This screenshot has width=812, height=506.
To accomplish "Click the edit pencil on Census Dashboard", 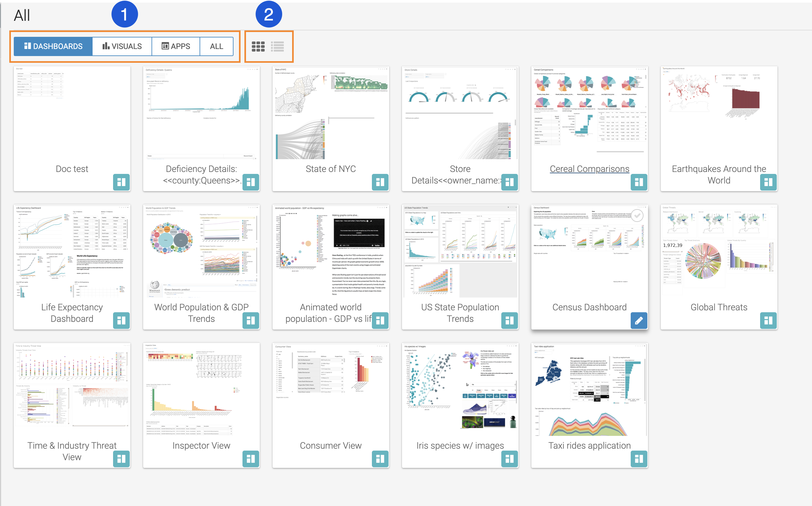I will (x=639, y=321).
